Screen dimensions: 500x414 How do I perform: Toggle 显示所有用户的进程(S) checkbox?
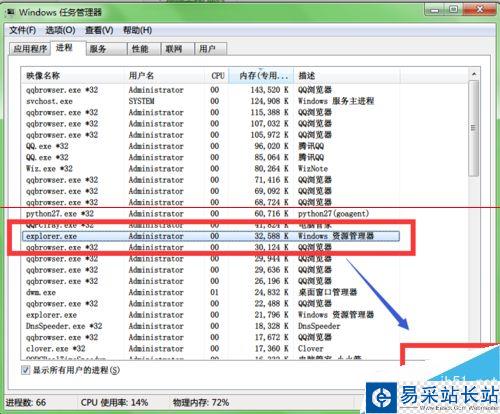click(25, 370)
